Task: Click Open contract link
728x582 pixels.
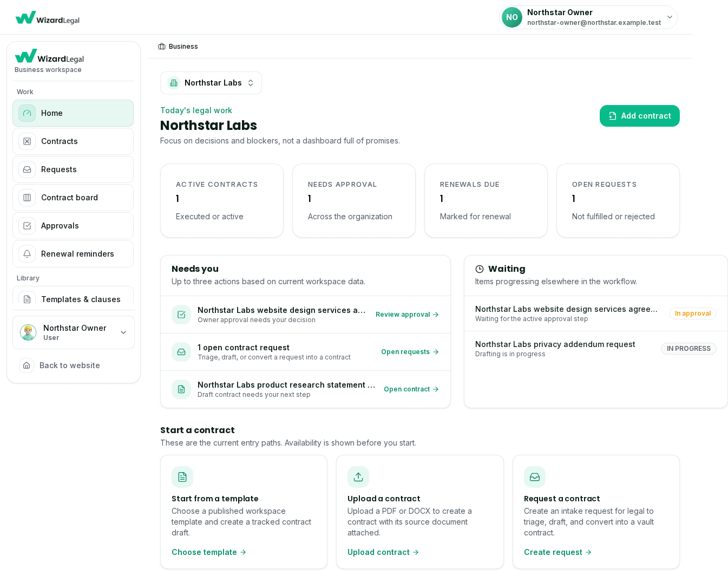Action: [x=411, y=389]
